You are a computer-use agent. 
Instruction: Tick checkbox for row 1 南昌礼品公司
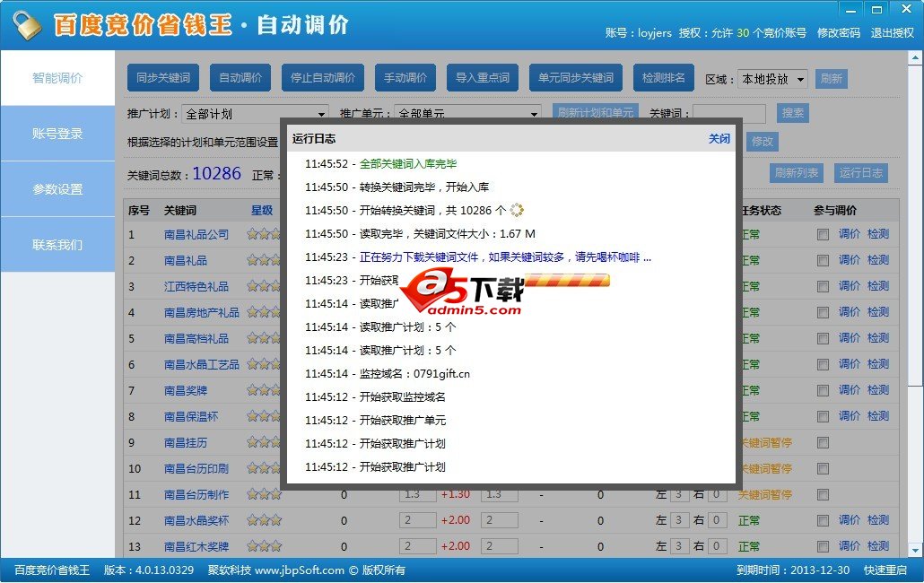[823, 235]
